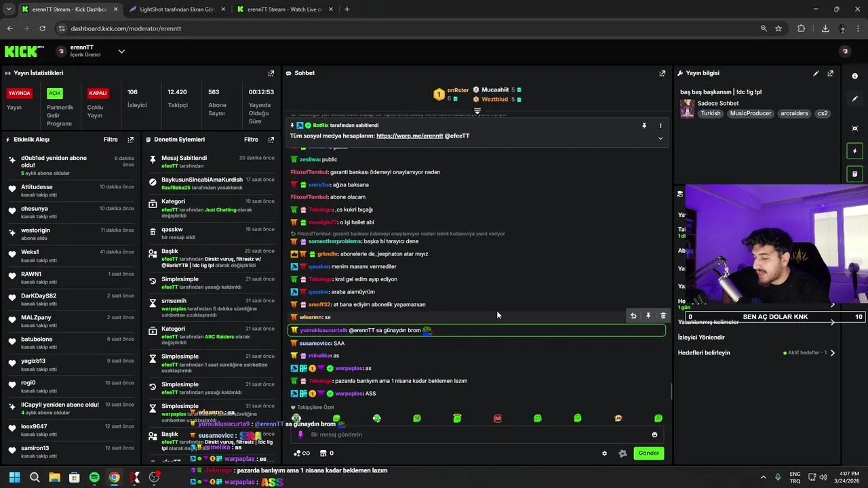Image resolution: width=868 pixels, height=488 pixels.
Task: Open the Filtre menu in Etkinlik Akışı
Action: 111,140
